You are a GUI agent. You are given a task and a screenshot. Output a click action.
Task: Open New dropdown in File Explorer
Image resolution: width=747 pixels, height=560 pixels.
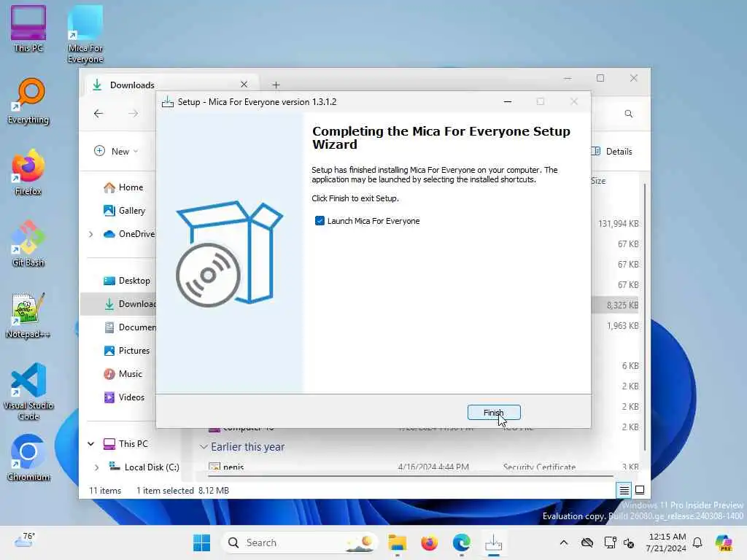click(x=116, y=151)
